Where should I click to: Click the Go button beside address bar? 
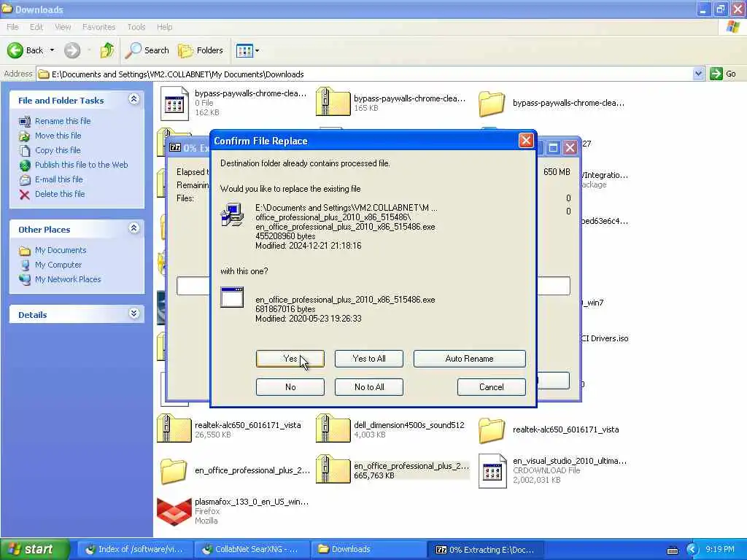click(723, 74)
